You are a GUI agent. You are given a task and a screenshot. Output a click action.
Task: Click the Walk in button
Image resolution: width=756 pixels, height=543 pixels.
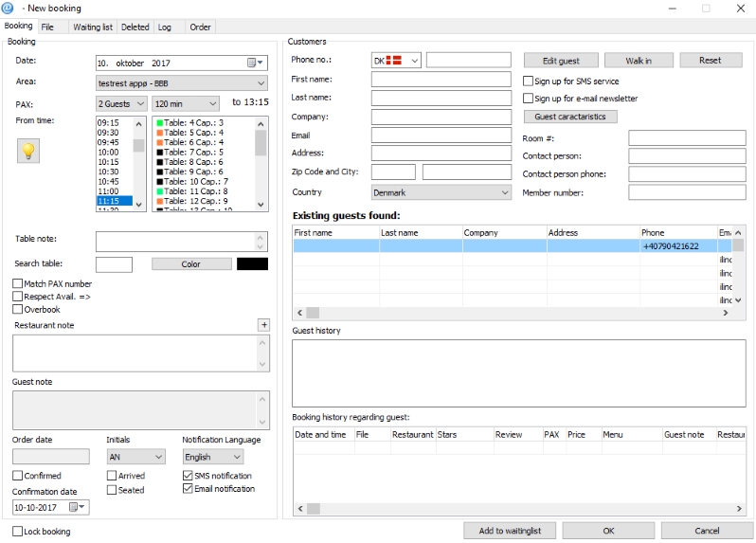639,61
